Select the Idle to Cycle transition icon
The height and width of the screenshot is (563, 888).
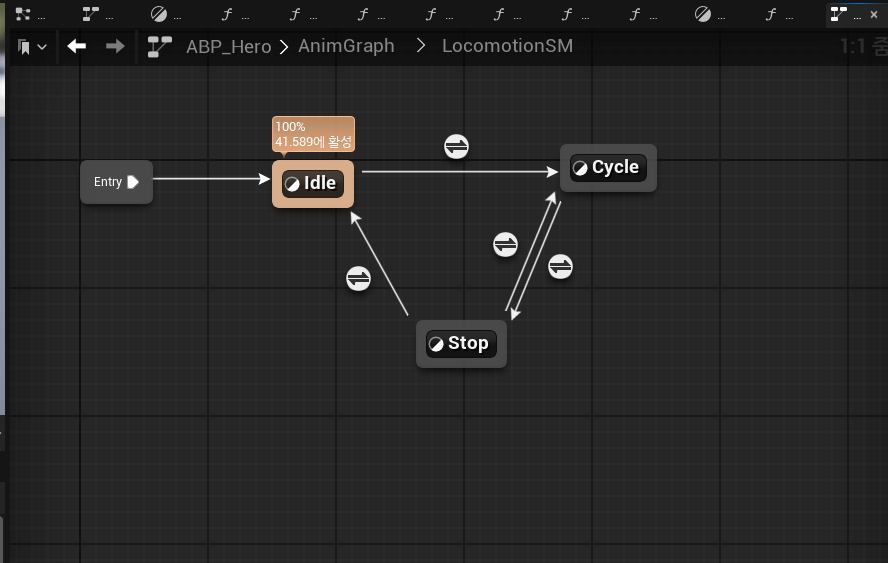[x=456, y=147]
